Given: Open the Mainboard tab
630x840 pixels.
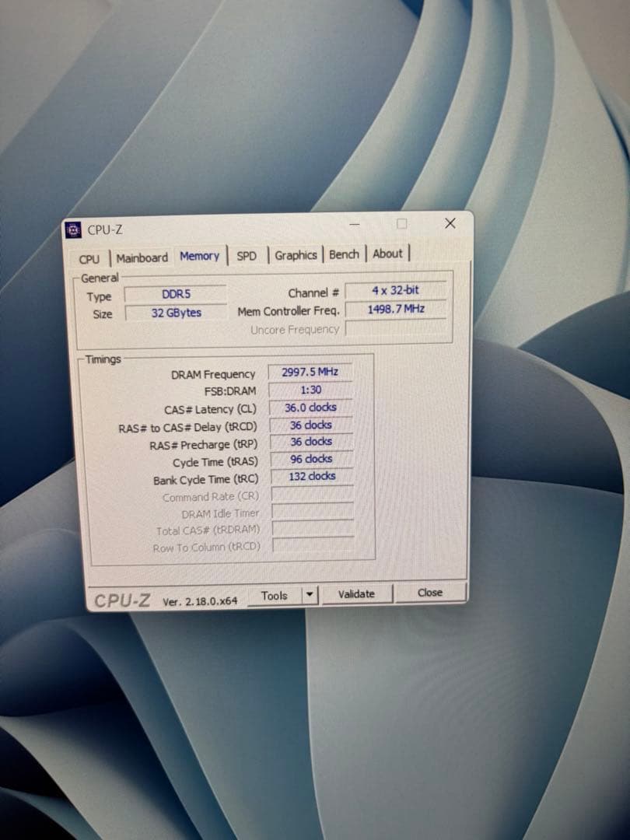Looking at the screenshot, I should coord(142,257).
